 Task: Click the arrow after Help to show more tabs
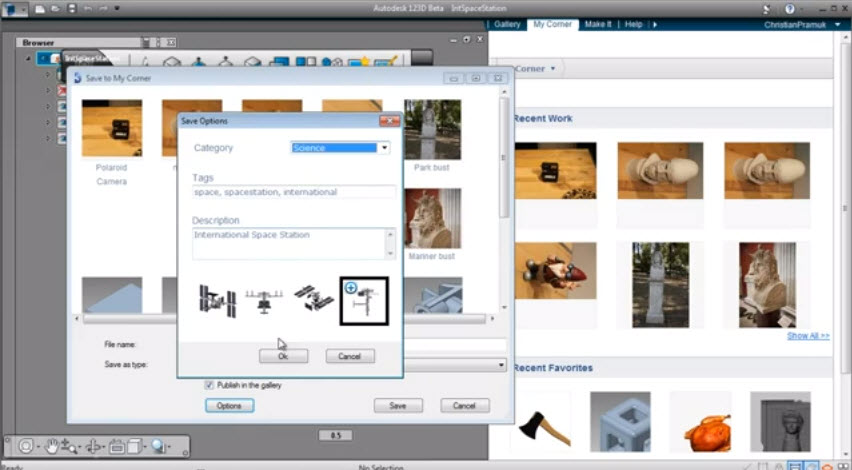point(655,24)
